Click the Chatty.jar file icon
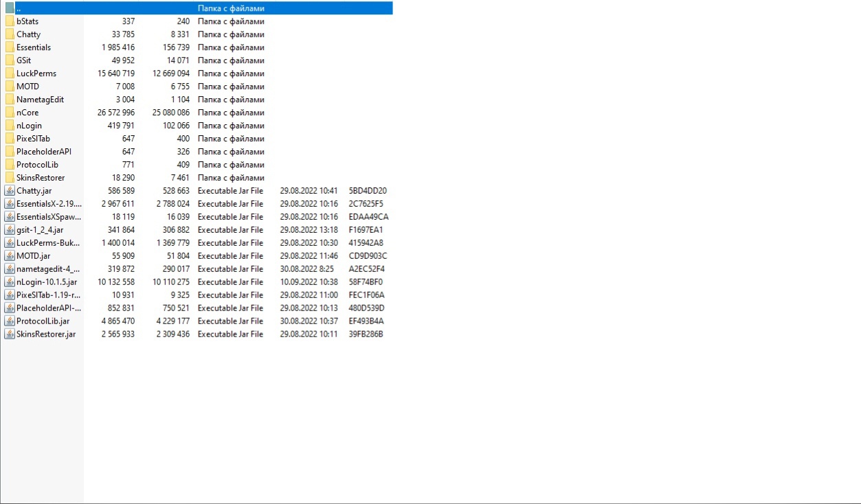861x504 pixels. [x=10, y=191]
